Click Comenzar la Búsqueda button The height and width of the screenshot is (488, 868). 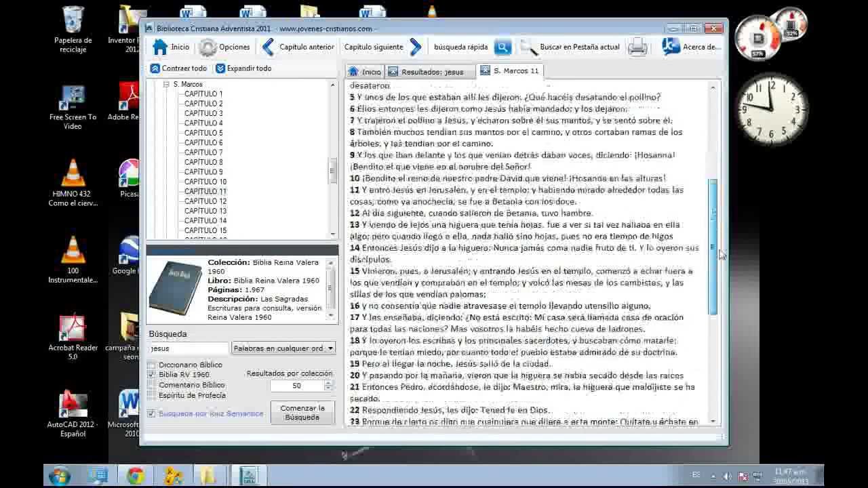pos(302,413)
